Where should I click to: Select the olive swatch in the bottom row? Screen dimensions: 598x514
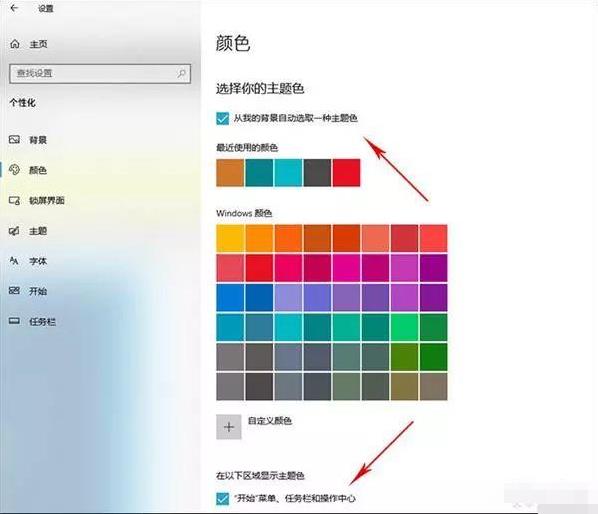[x=405, y=387]
